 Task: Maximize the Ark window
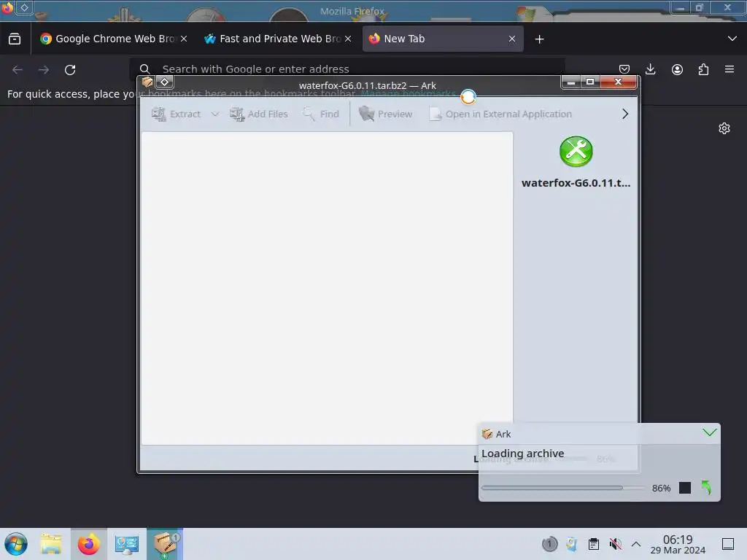click(589, 82)
